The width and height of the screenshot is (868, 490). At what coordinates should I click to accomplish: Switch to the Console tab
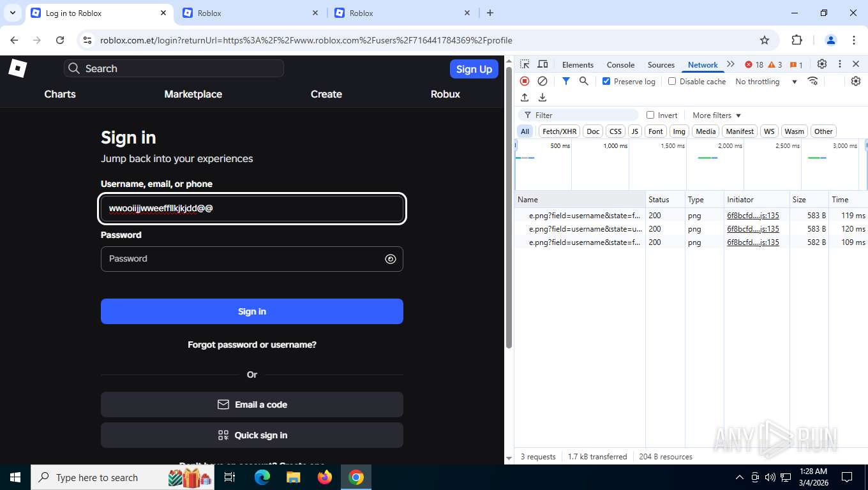[x=620, y=64]
